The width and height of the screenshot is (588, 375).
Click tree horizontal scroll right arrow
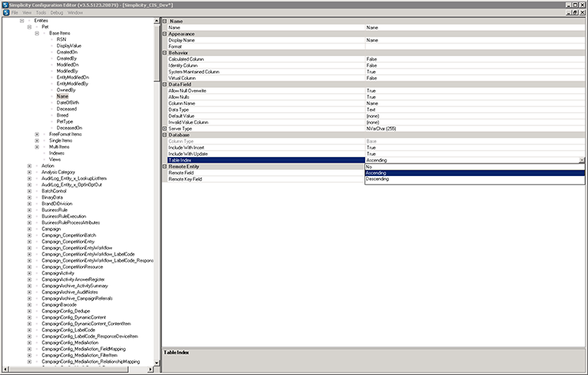point(150,369)
